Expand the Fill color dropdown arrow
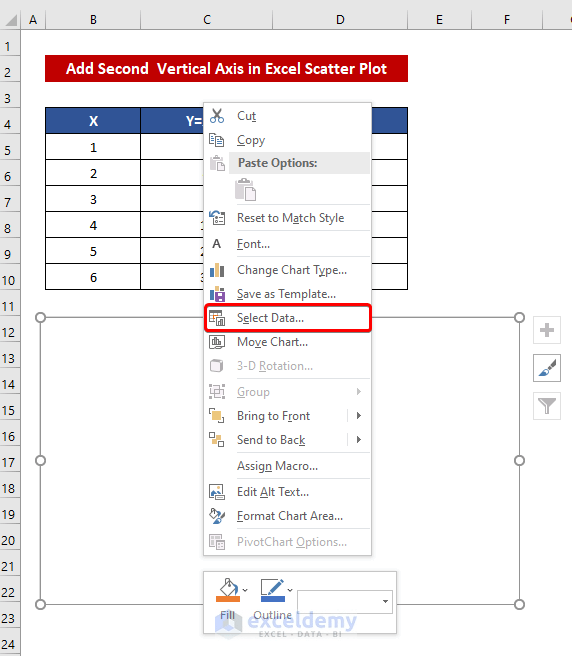This screenshot has width=572, height=656. [245, 590]
